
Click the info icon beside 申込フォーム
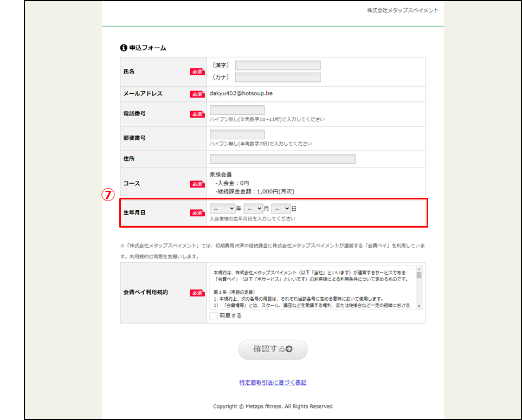point(124,48)
